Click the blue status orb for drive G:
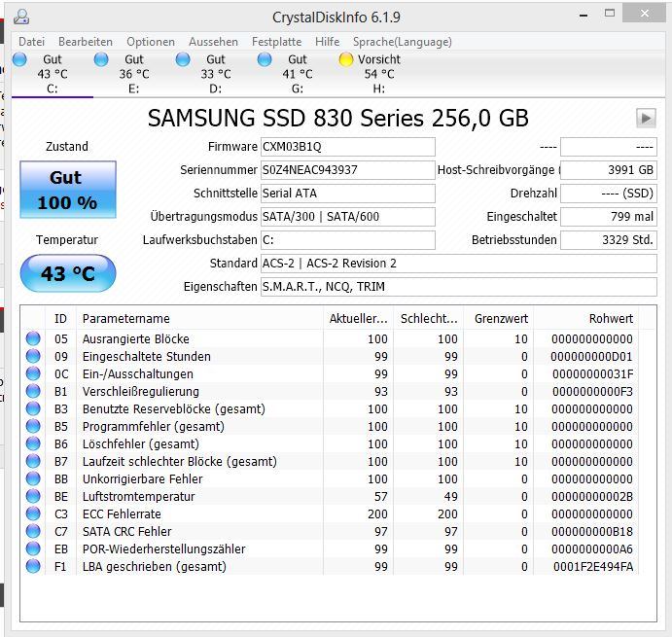Image resolution: width=672 pixels, height=637 pixels. click(x=265, y=59)
